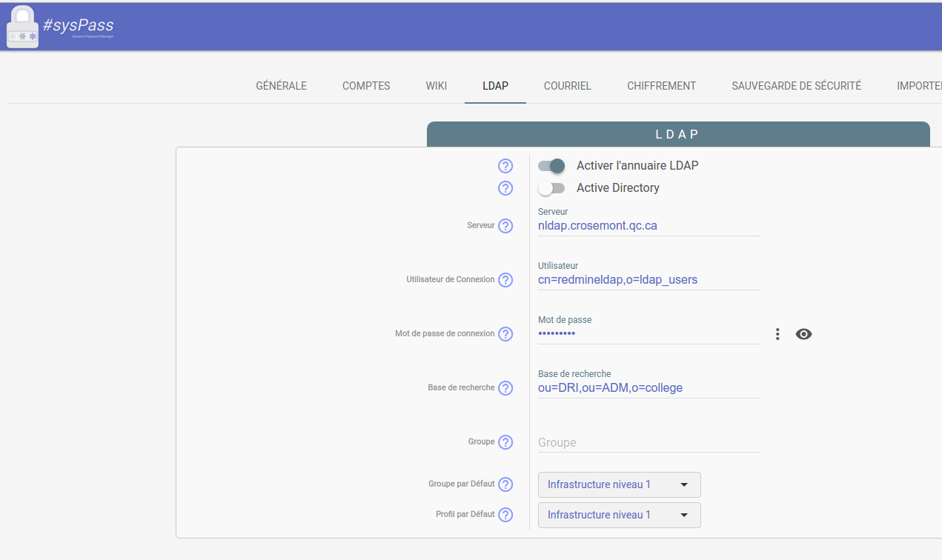Go to the Sauvegarde de Sécurité tab

click(x=796, y=86)
